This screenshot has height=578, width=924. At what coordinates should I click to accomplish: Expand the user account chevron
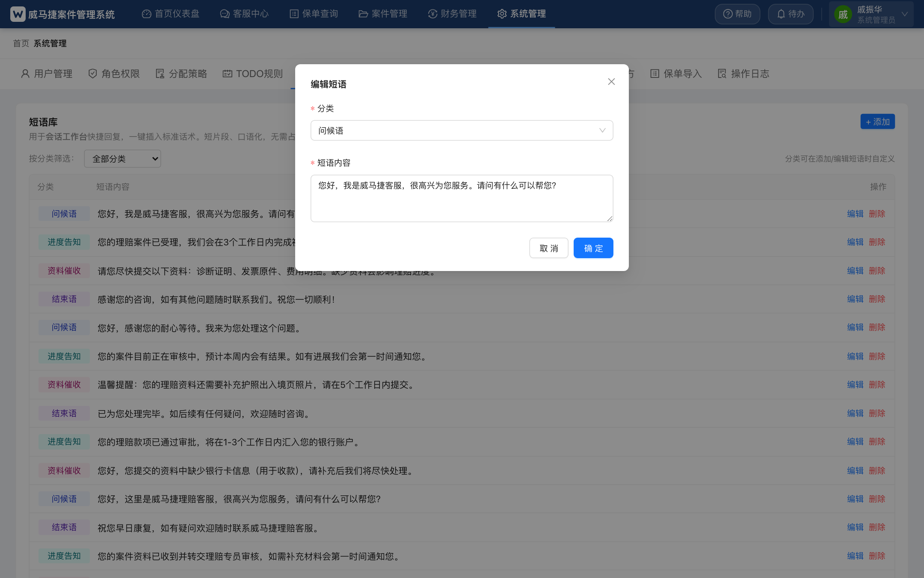(905, 14)
